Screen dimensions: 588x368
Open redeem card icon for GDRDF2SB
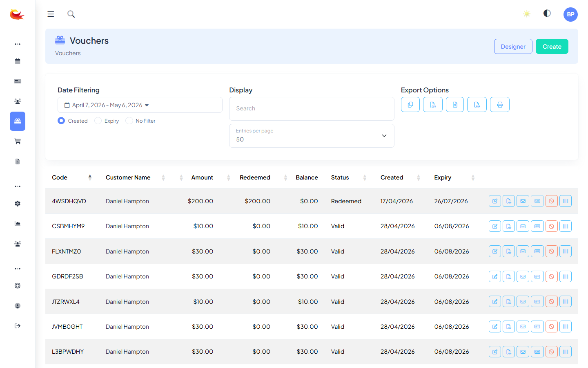point(537,276)
